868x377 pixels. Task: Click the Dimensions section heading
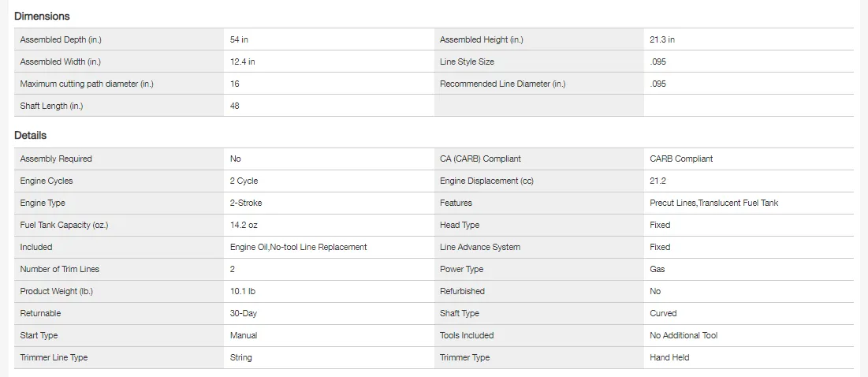[x=42, y=16]
